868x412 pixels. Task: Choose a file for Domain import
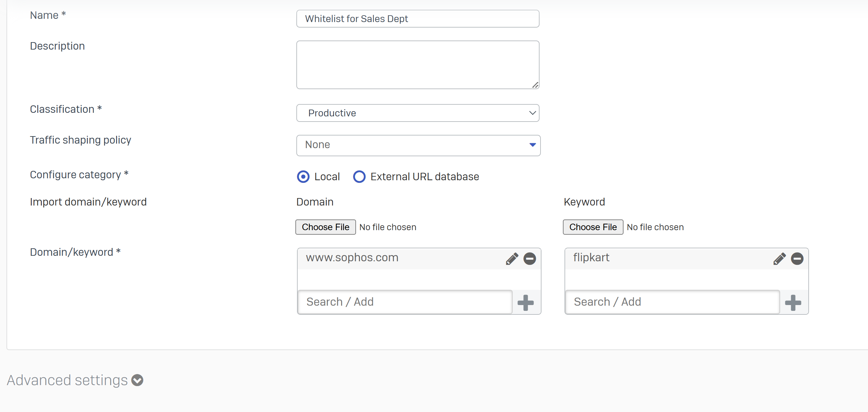tap(325, 227)
